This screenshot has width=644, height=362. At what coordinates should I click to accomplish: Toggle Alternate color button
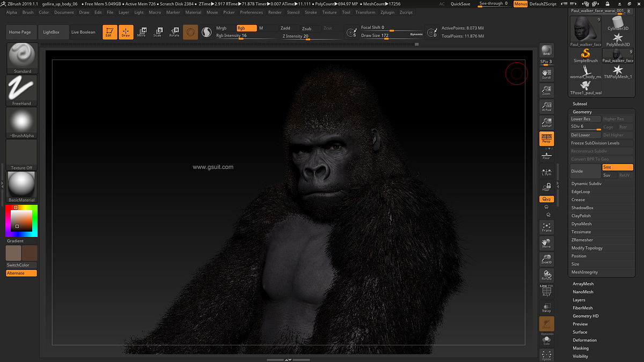point(21,274)
